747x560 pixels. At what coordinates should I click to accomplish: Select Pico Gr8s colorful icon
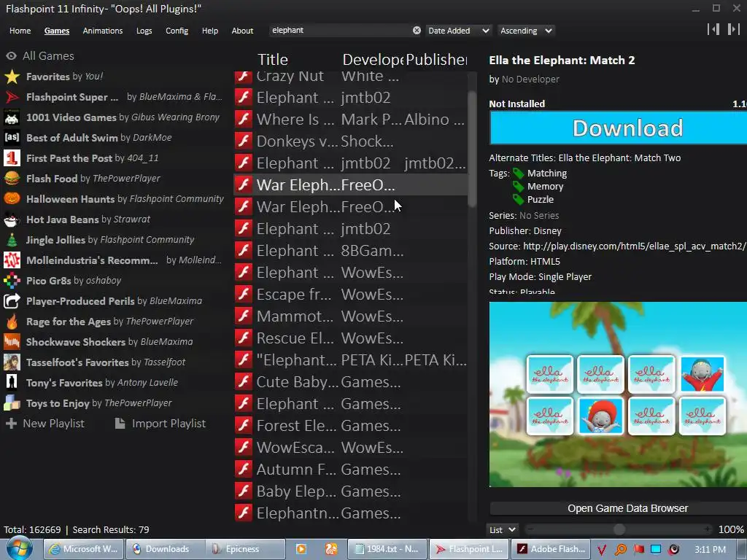(x=12, y=281)
